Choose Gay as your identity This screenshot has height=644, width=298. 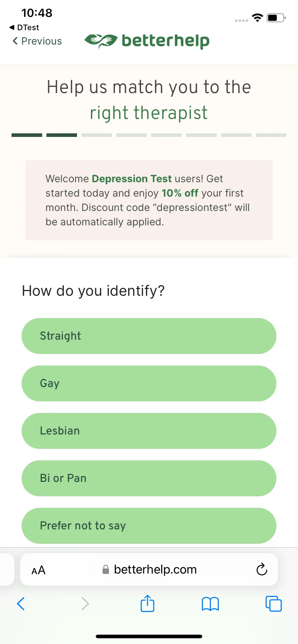149,383
